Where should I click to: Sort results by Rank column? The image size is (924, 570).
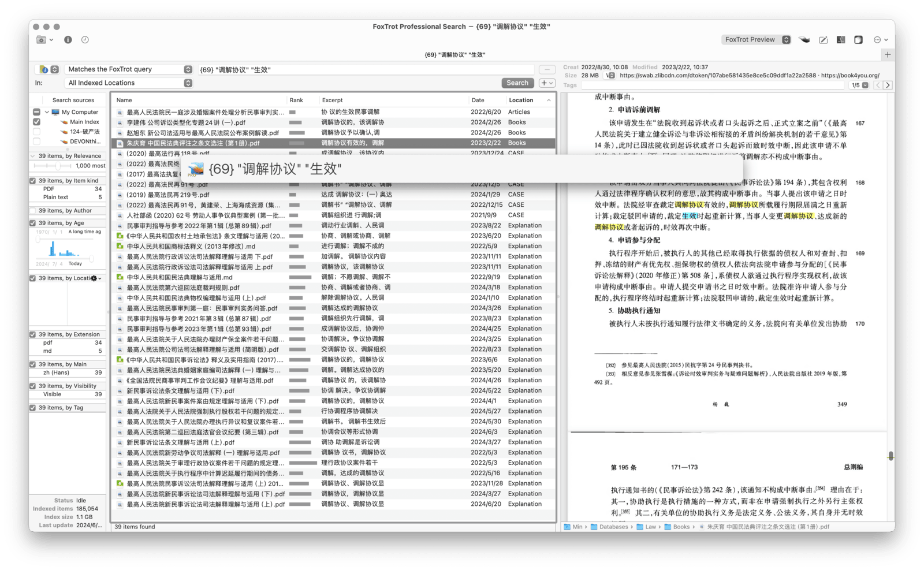tap(303, 100)
